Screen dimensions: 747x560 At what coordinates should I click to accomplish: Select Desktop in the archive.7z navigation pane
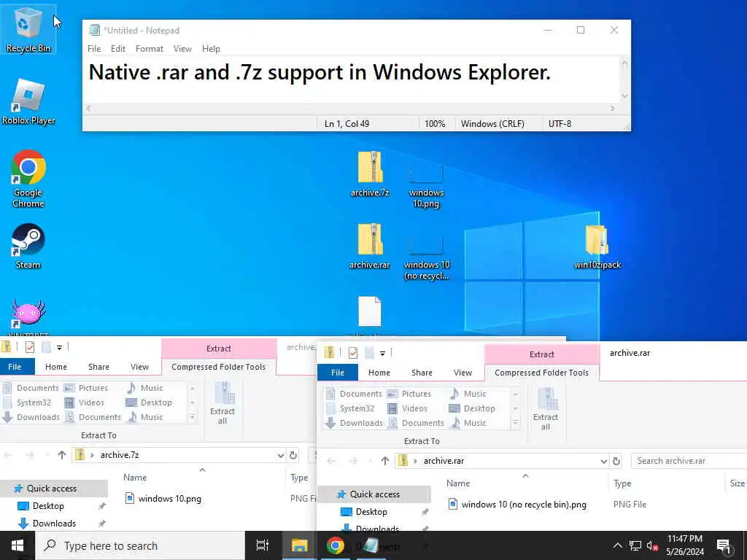click(47, 506)
